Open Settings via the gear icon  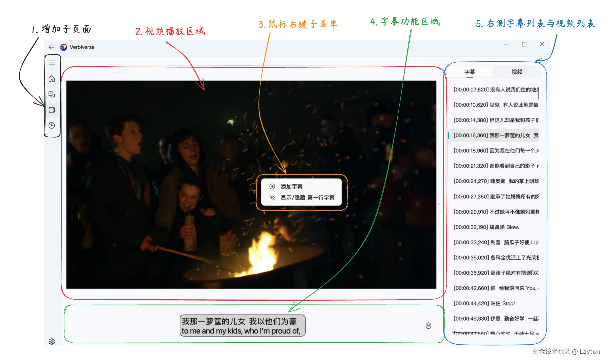52,342
